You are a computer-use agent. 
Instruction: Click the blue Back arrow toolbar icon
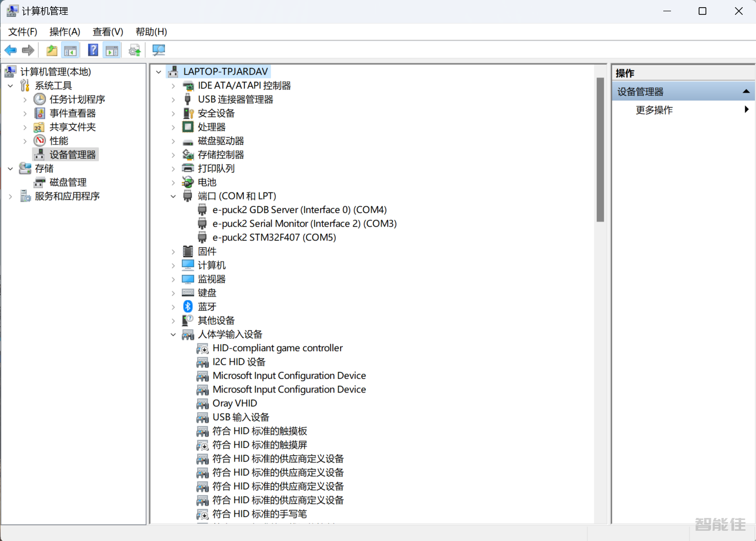pos(10,50)
